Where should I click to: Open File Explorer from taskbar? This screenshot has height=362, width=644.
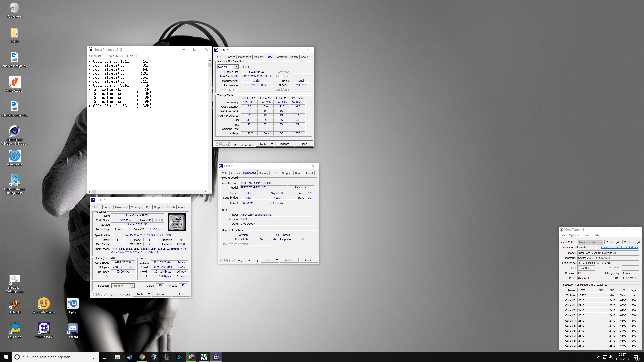pos(117,357)
